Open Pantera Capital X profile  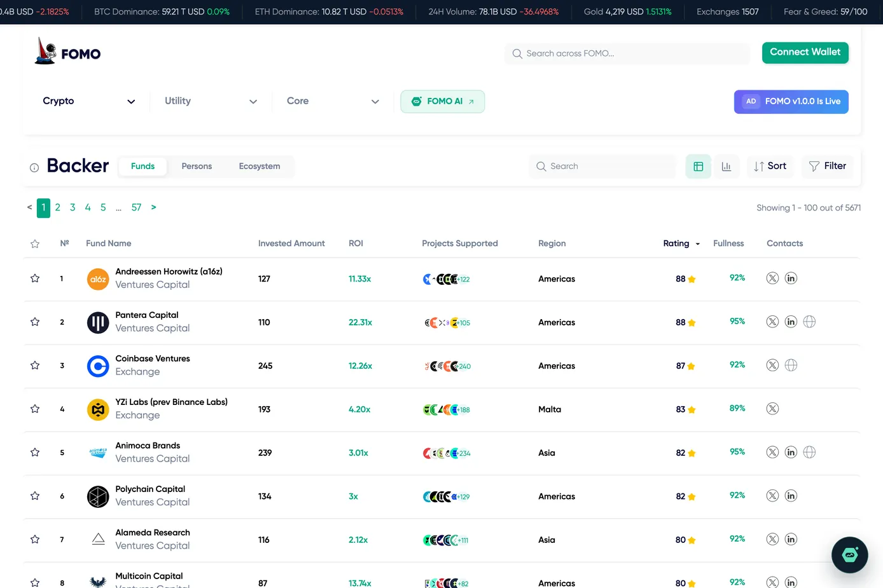(x=772, y=322)
